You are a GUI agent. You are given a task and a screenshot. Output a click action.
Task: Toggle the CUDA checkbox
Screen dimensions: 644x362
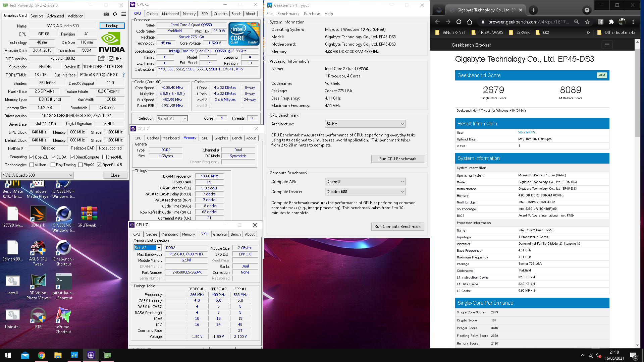(53, 157)
